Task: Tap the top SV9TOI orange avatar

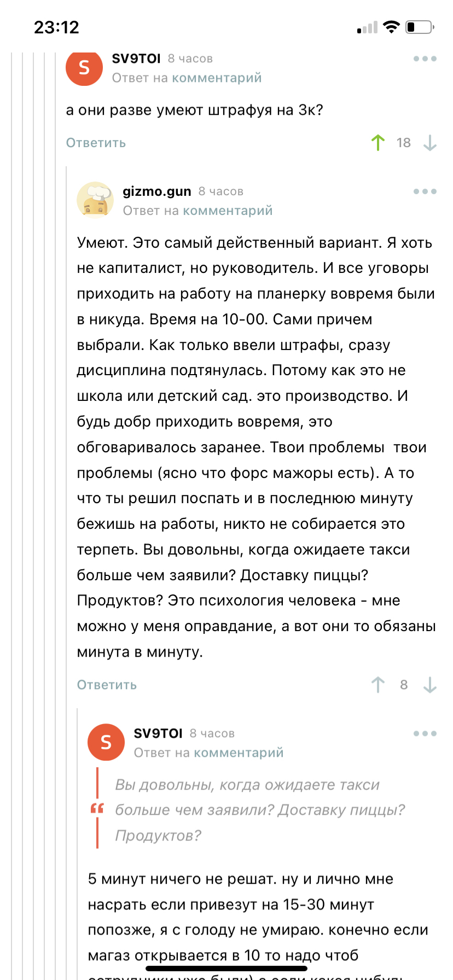Action: tap(84, 68)
